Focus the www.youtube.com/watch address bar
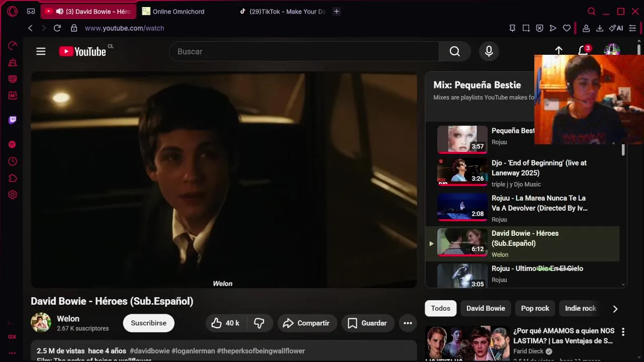This screenshot has width=644, height=362. coord(124,28)
